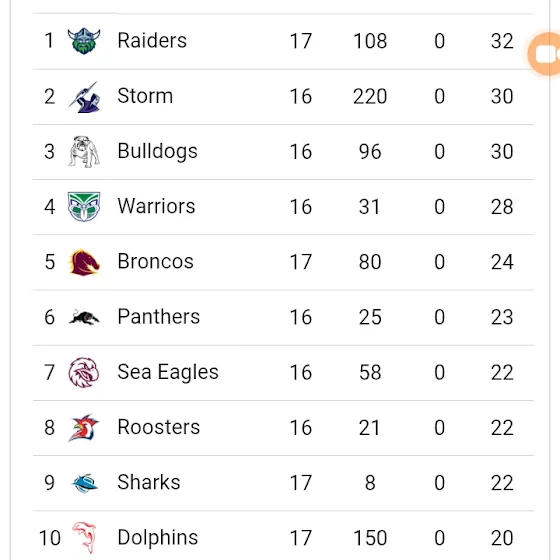Open the Raiders team name link
This screenshot has width=560, height=560.
tap(152, 40)
